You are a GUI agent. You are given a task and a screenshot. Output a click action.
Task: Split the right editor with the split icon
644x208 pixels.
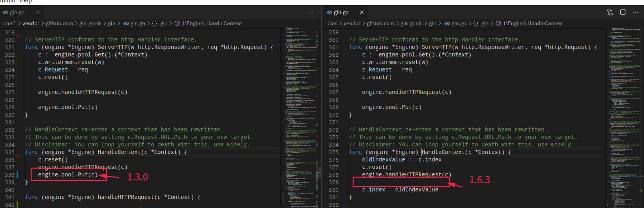623,12
